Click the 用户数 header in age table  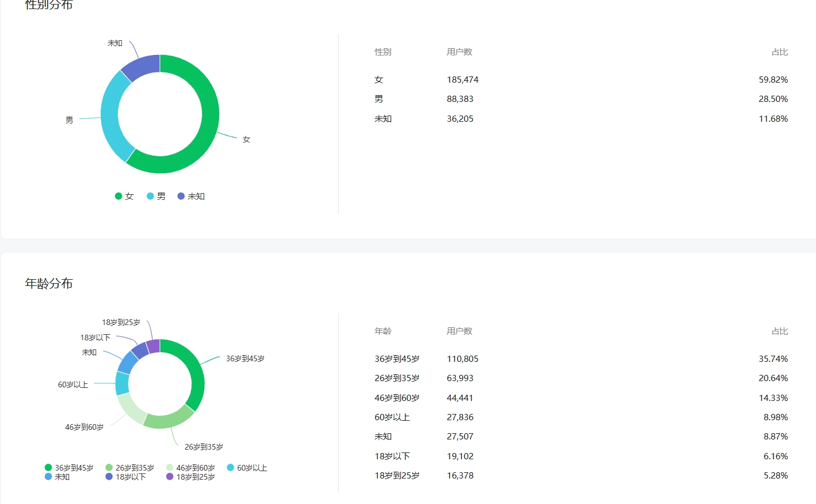pos(459,331)
